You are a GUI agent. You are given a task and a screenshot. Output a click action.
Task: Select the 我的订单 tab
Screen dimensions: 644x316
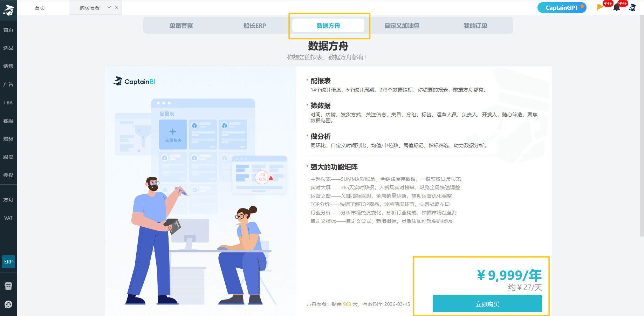(x=475, y=26)
